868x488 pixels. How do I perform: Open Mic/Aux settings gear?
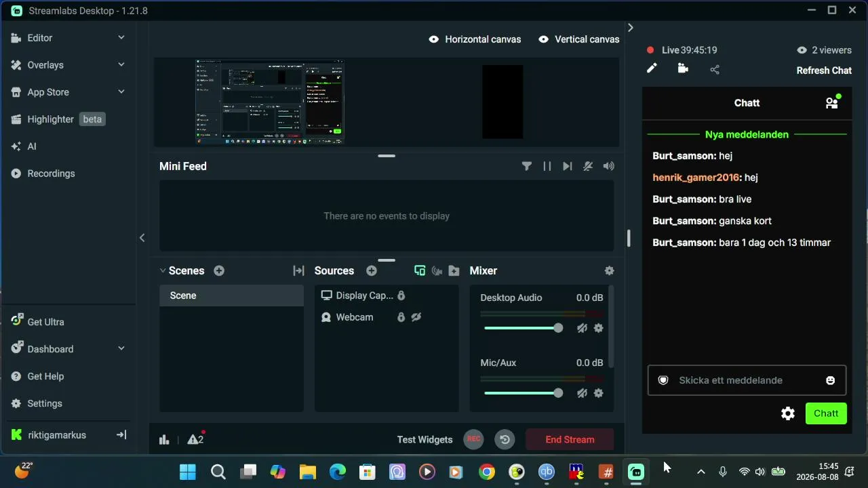(599, 393)
